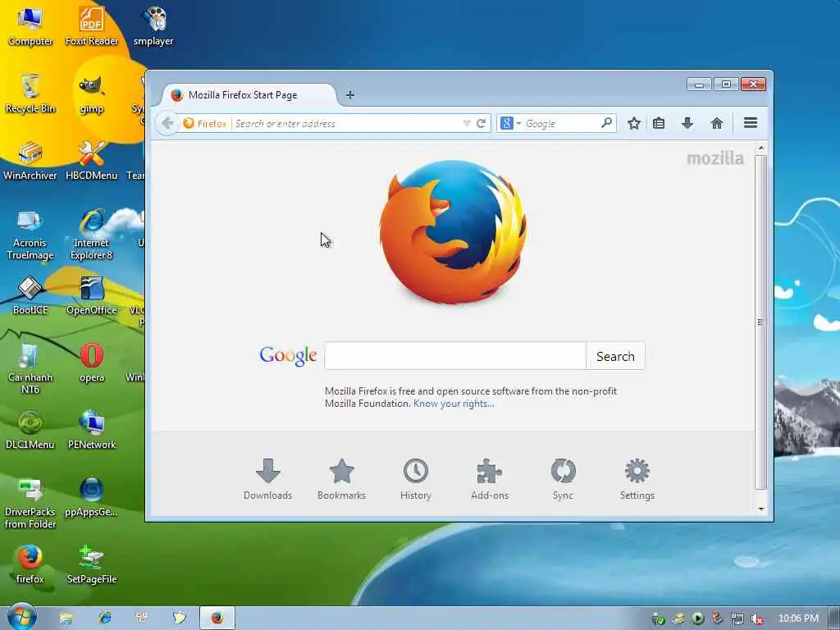Select Internet Explorer 8 desktop icon

pyautogui.click(x=92, y=234)
